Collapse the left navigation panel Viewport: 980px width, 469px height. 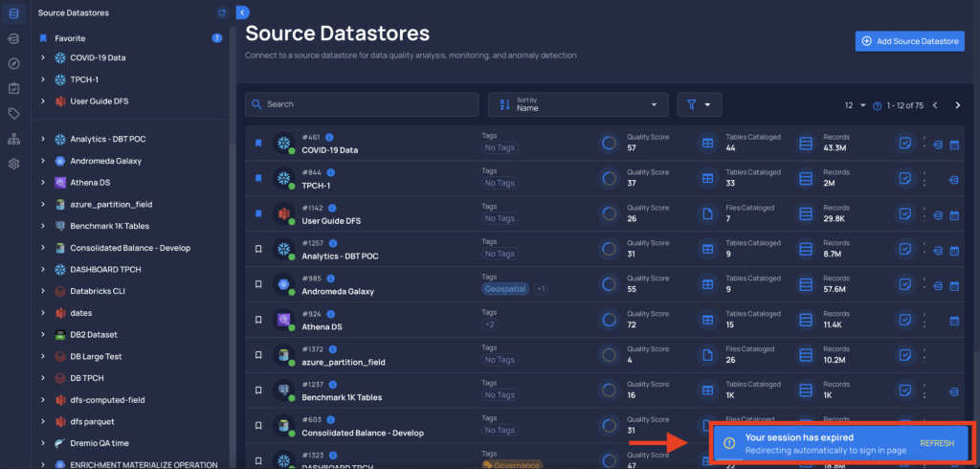[243, 12]
